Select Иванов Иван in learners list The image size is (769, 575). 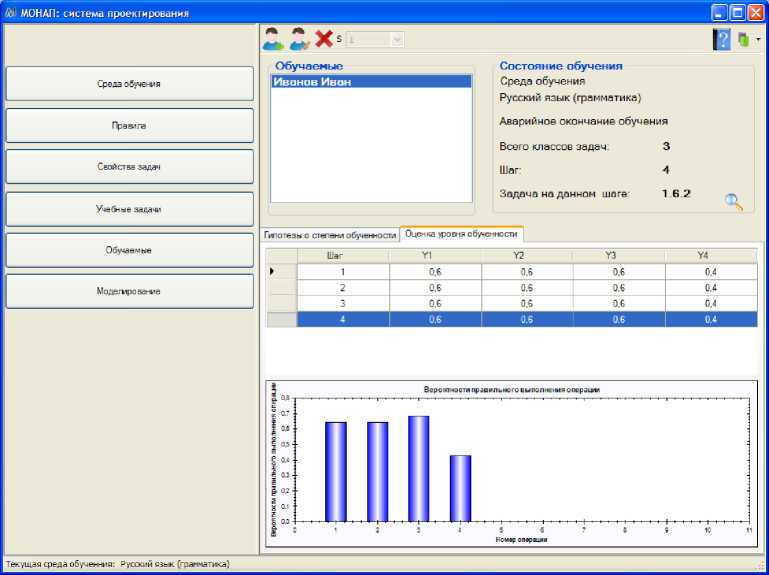[x=312, y=83]
